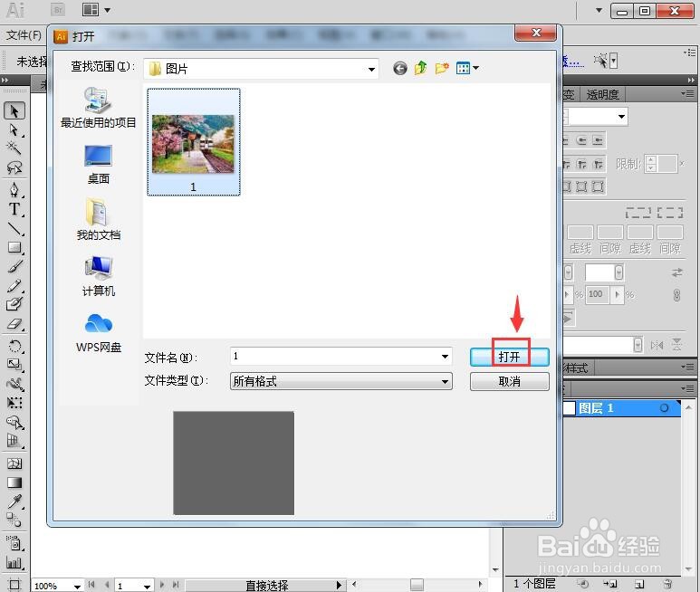Click the 打开 (Open) button
The image size is (700, 592).
tap(509, 357)
